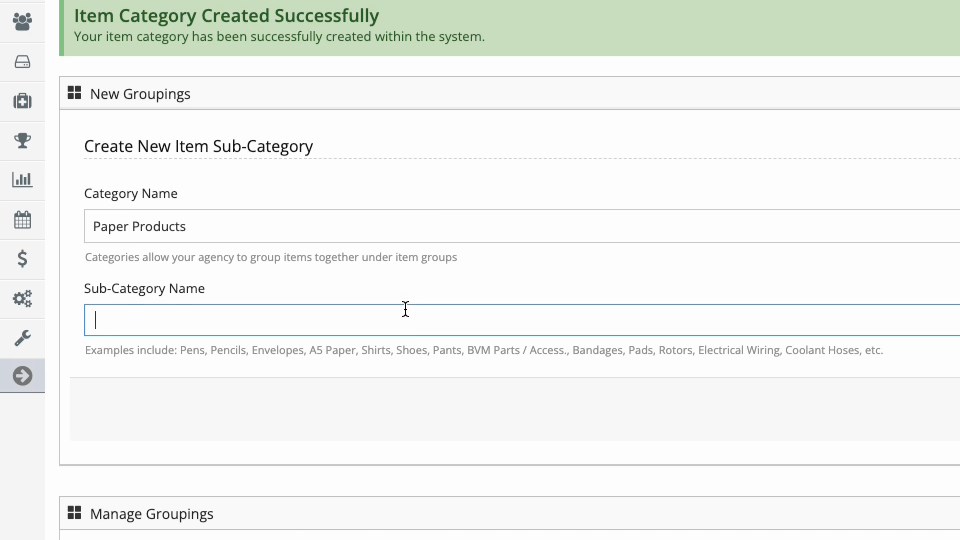
Task: Click into the Sub-Category Name input
Action: point(522,320)
